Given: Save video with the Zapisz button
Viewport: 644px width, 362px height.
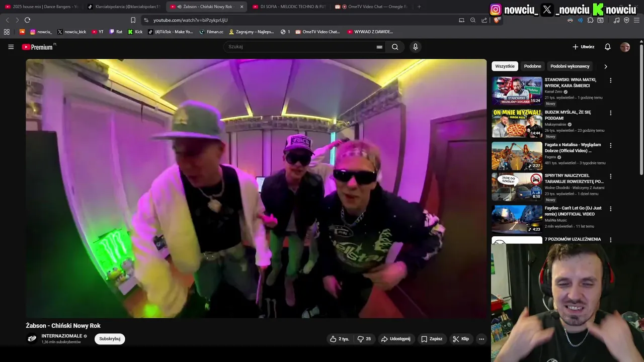Looking at the screenshot, I should [432, 339].
